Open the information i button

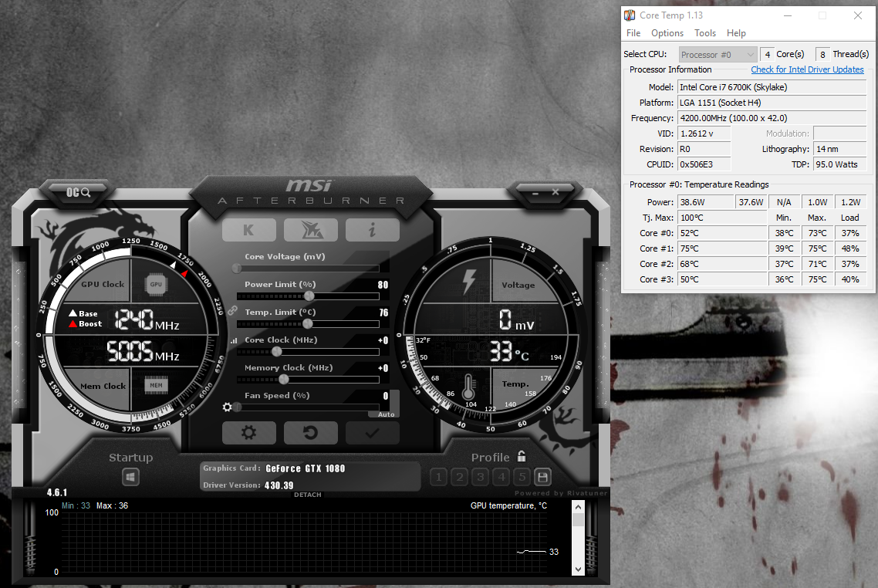(373, 230)
